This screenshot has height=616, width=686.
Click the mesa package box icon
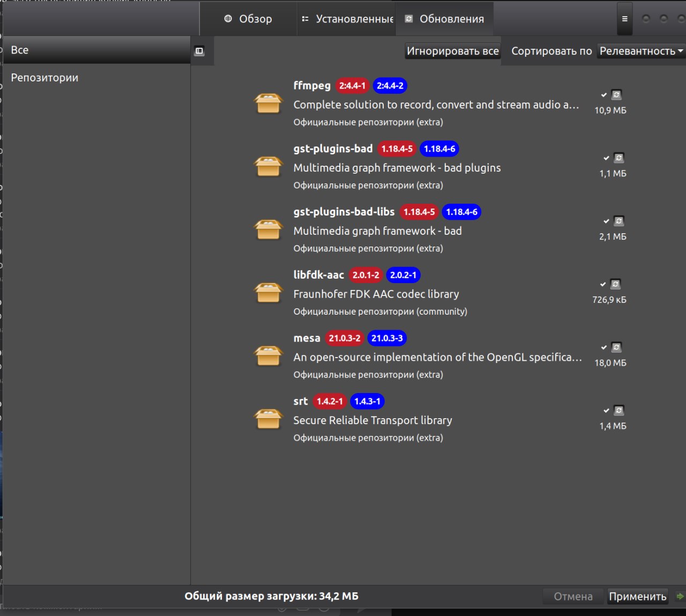point(268,355)
